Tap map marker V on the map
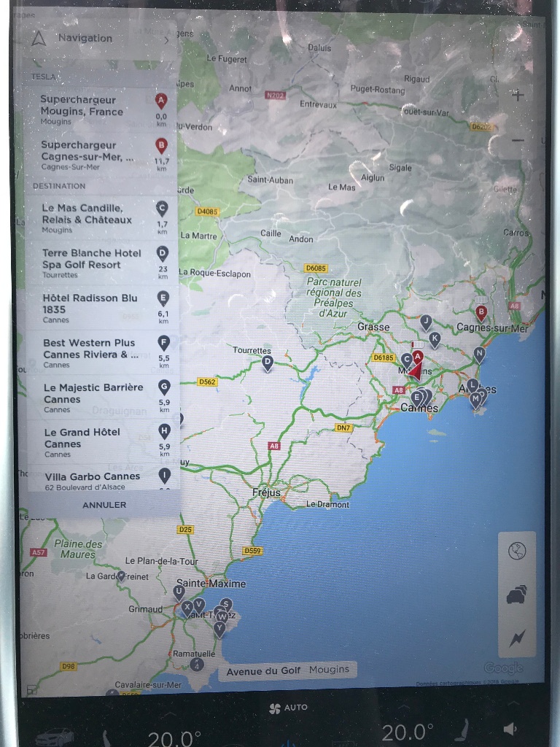 coord(199,606)
